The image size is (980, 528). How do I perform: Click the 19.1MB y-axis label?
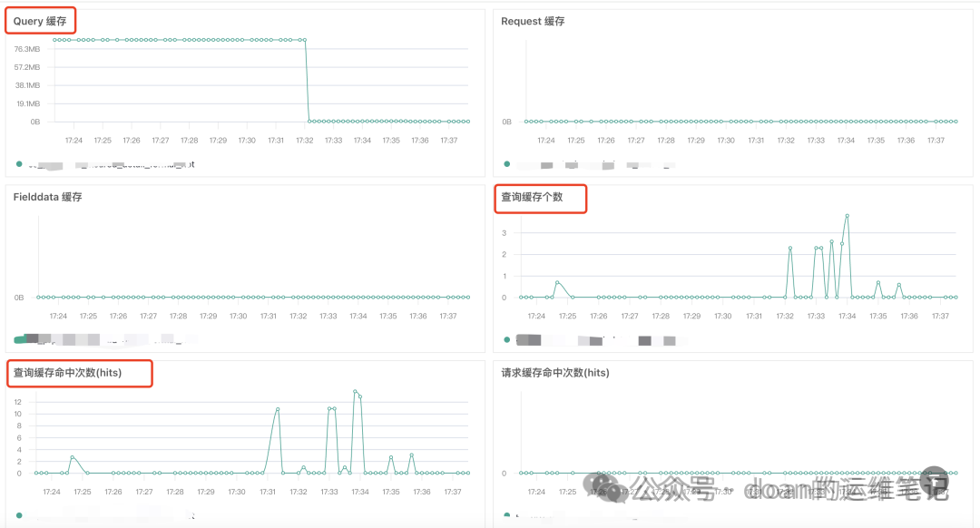pos(28,103)
